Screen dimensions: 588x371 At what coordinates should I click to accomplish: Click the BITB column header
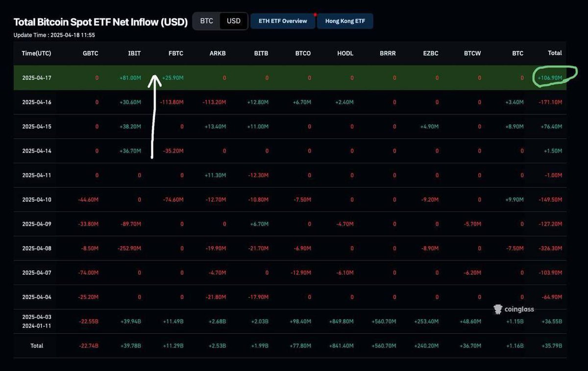(261, 53)
